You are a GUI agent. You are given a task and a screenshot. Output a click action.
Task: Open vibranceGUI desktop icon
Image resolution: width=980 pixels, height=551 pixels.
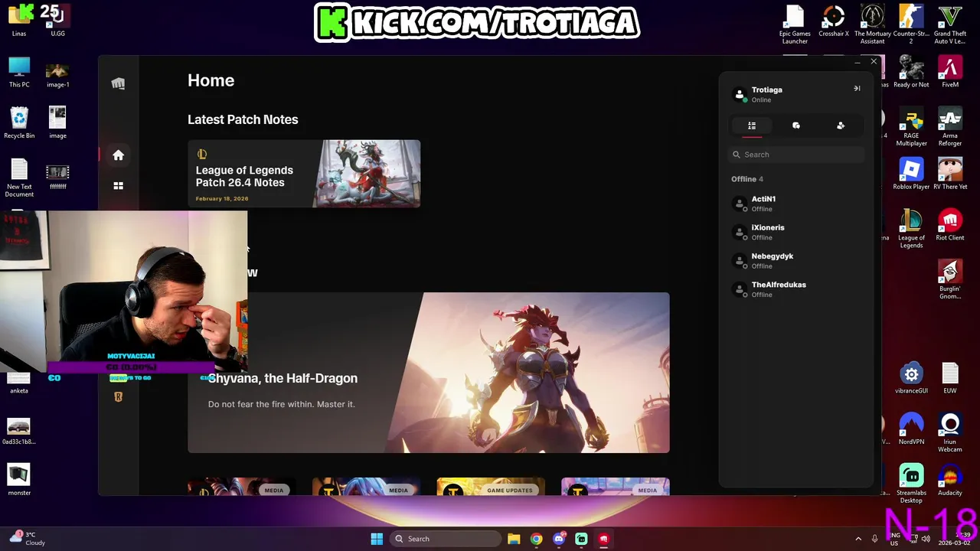tap(911, 379)
